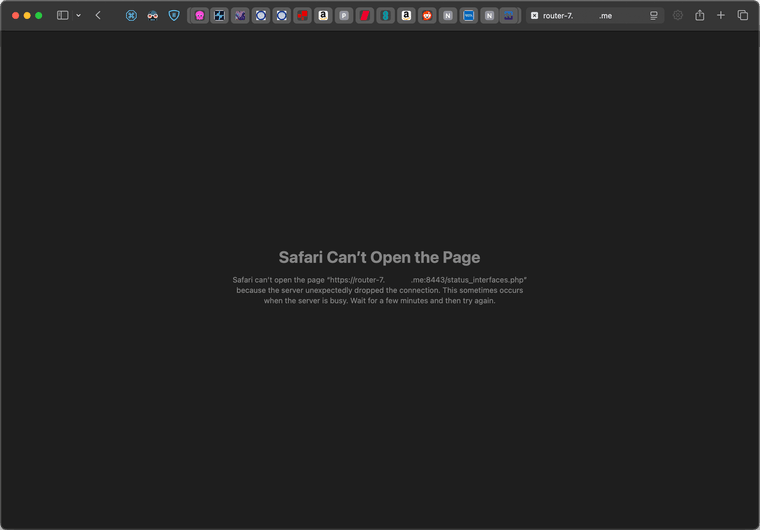Open the grey N pinned tab after the bright blue tab
This screenshot has width=760, height=530.
point(490,16)
